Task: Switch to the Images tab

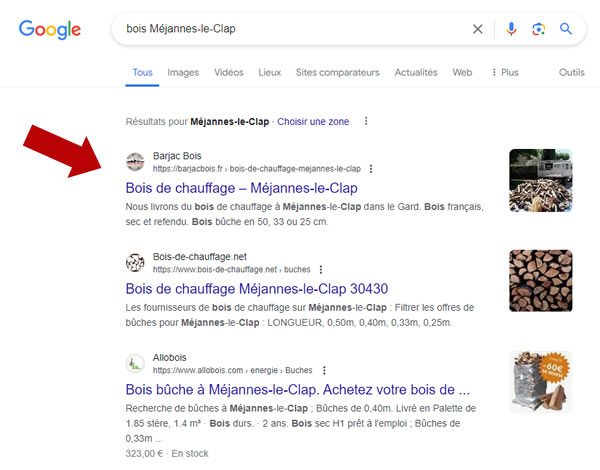Action: coord(183,72)
